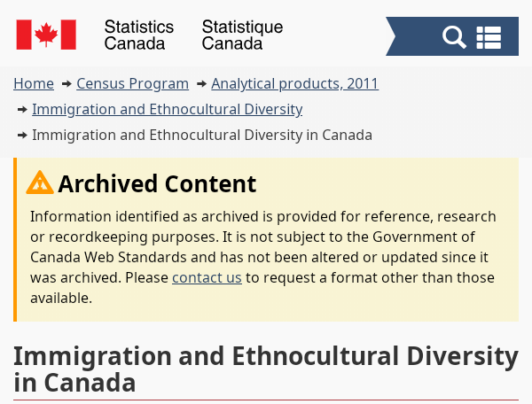This screenshot has width=532, height=404.
Task: Follow the contact us link
Action: coord(207,277)
